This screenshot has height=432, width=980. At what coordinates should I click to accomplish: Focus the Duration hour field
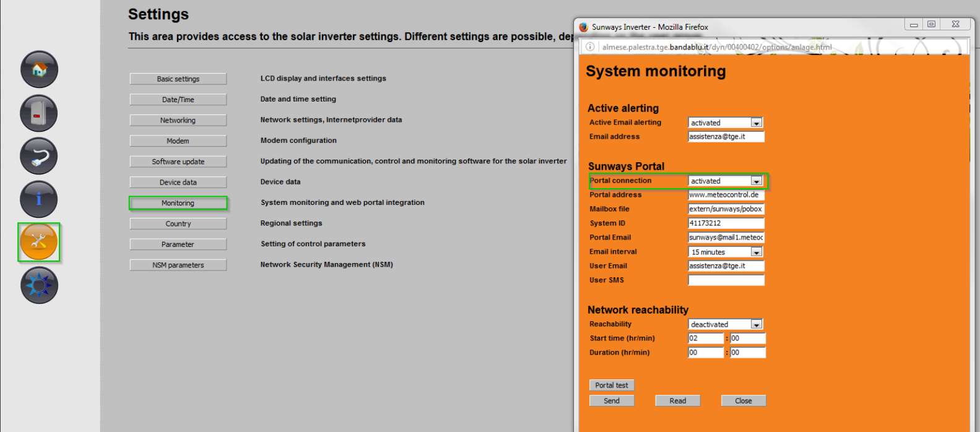point(706,353)
